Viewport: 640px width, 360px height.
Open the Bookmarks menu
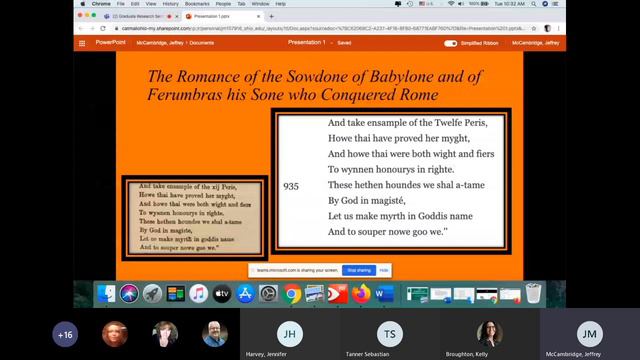(x=197, y=4)
